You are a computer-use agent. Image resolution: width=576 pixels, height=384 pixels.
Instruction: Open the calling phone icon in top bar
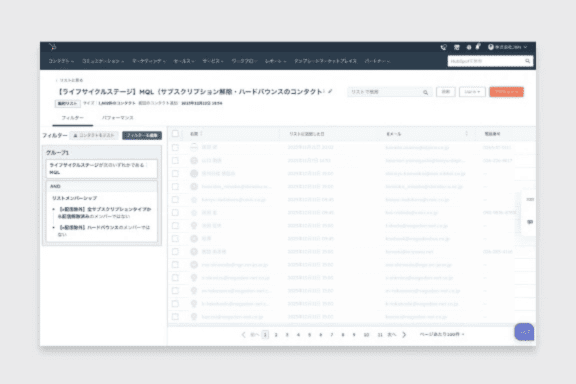pos(444,47)
